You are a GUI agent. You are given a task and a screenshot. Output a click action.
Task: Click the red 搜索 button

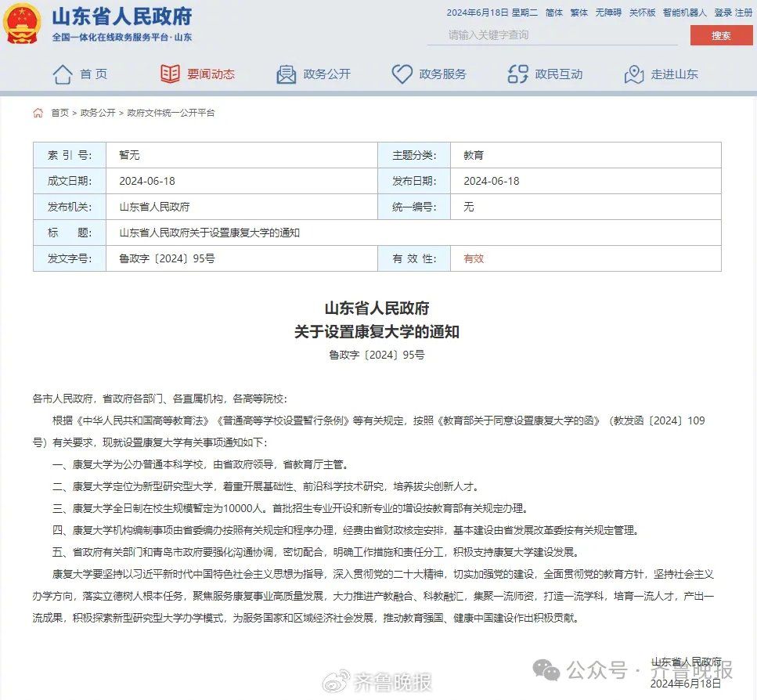(721, 35)
